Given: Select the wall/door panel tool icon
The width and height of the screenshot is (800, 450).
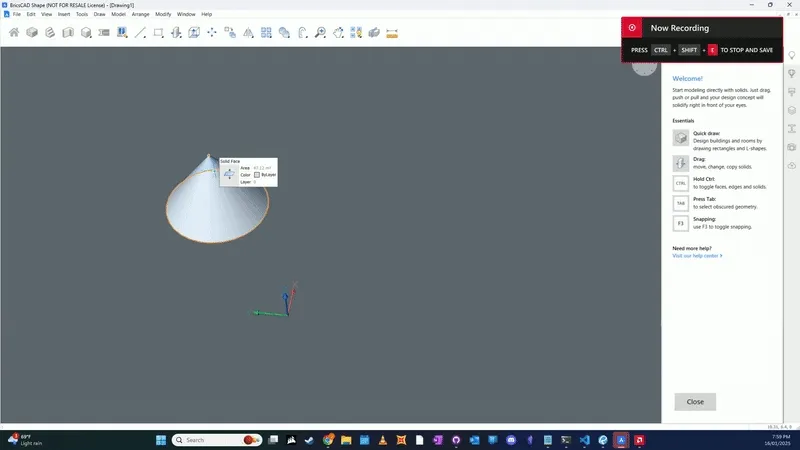Looking at the screenshot, I should [68, 33].
